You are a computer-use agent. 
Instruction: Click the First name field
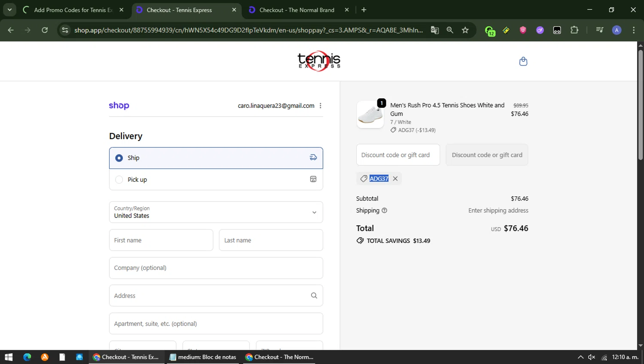coord(161,240)
